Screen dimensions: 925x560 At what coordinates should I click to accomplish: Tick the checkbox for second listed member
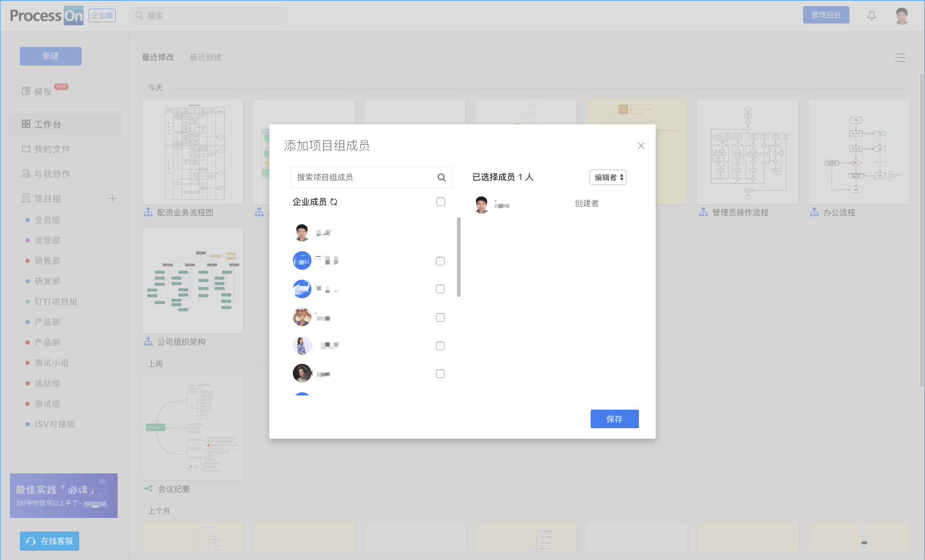click(440, 261)
